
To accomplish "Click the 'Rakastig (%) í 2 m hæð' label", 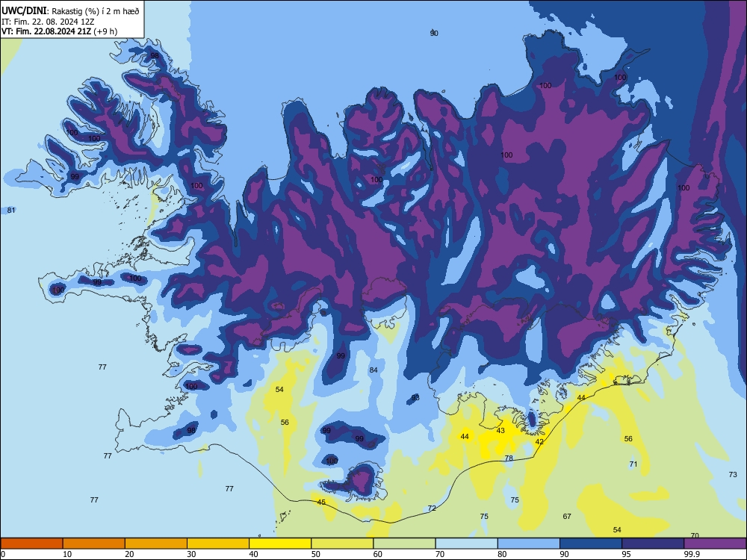I will coord(96,11).
